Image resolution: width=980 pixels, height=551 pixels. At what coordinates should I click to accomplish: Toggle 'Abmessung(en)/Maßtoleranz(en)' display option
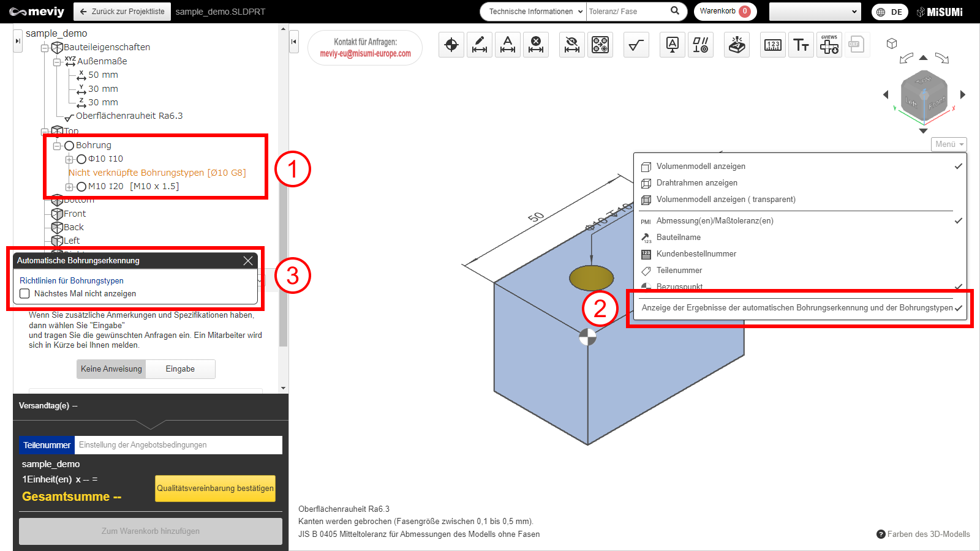tap(714, 221)
